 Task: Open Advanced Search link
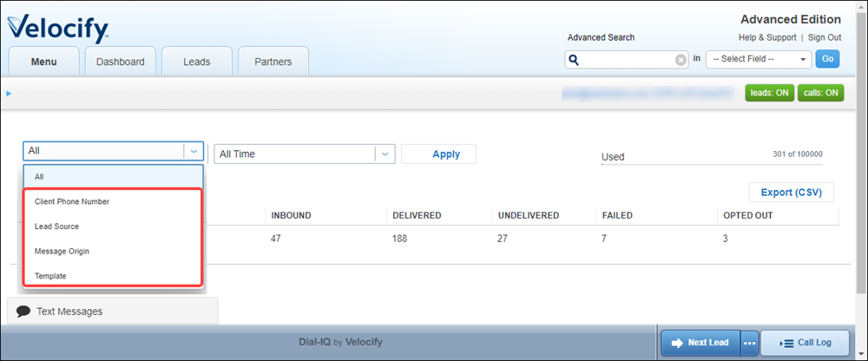coord(602,37)
